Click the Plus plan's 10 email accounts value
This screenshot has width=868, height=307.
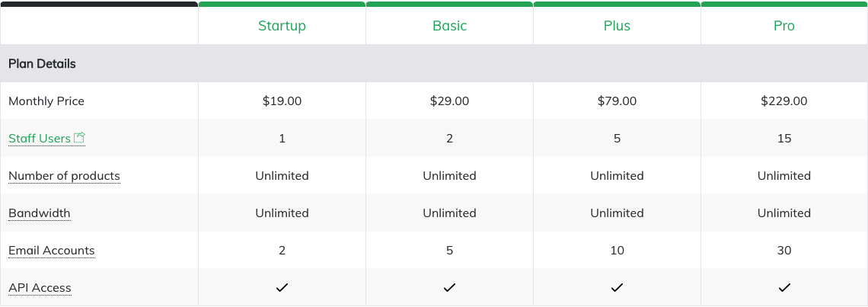617,251
